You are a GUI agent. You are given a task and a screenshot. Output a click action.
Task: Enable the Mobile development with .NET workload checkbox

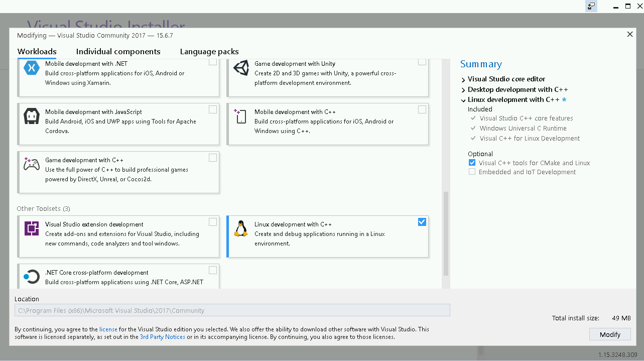click(x=213, y=62)
